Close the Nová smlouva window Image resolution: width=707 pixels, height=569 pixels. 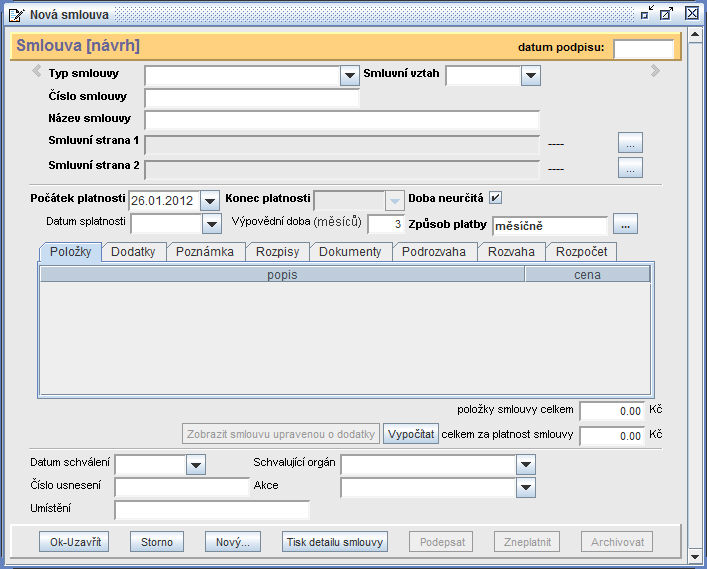tap(692, 13)
